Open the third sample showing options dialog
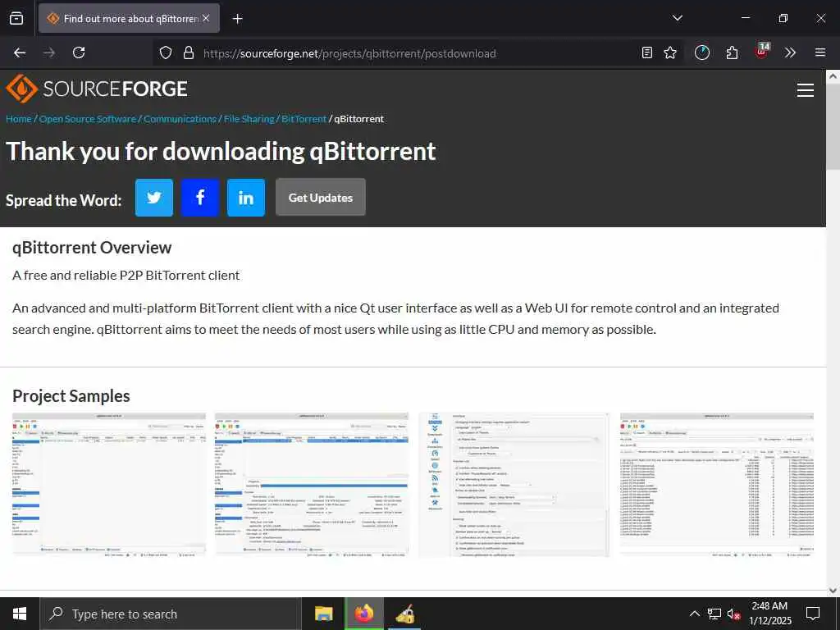 [x=514, y=485]
